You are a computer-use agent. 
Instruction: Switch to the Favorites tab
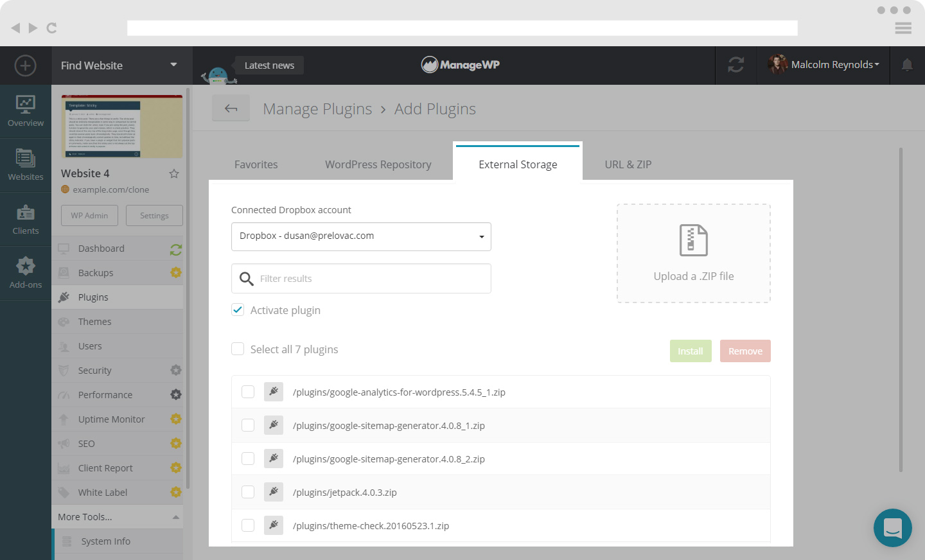tap(256, 164)
